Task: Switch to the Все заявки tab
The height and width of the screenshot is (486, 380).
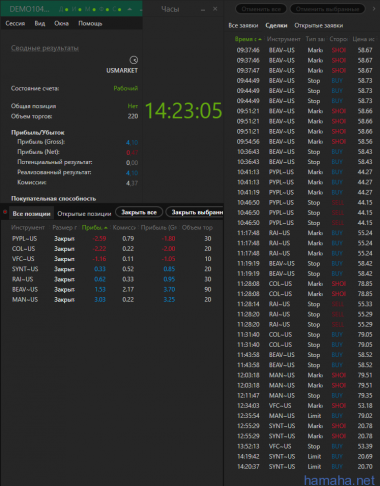Action: pos(243,25)
